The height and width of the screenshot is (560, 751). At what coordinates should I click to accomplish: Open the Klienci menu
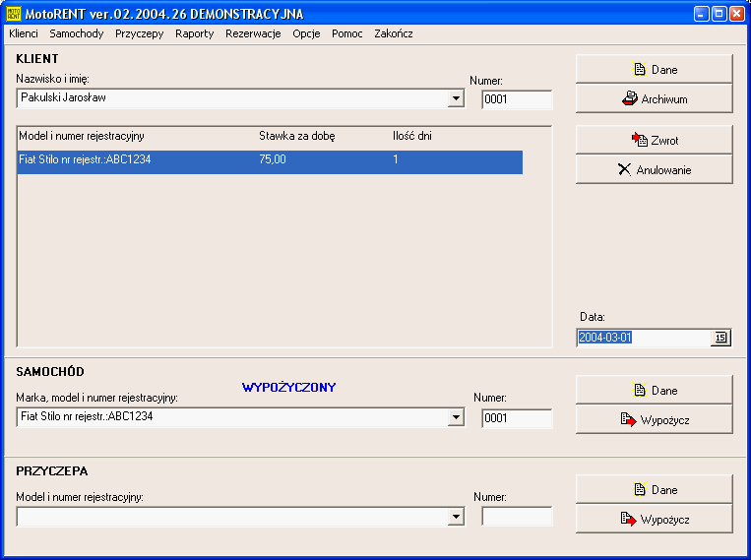pyautogui.click(x=24, y=33)
